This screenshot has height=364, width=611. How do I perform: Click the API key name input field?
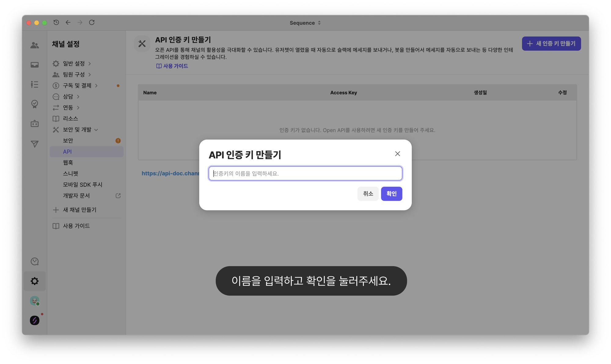(x=305, y=173)
